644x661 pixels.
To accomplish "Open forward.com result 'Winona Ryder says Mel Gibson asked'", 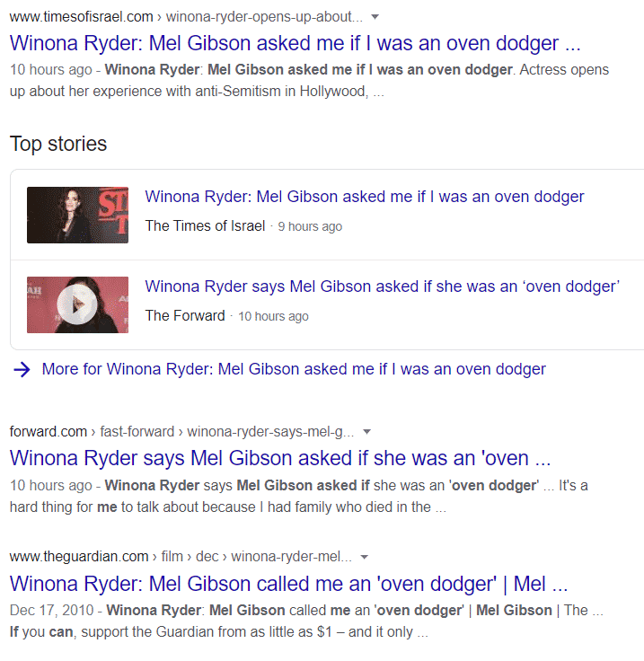I will click(x=280, y=458).
